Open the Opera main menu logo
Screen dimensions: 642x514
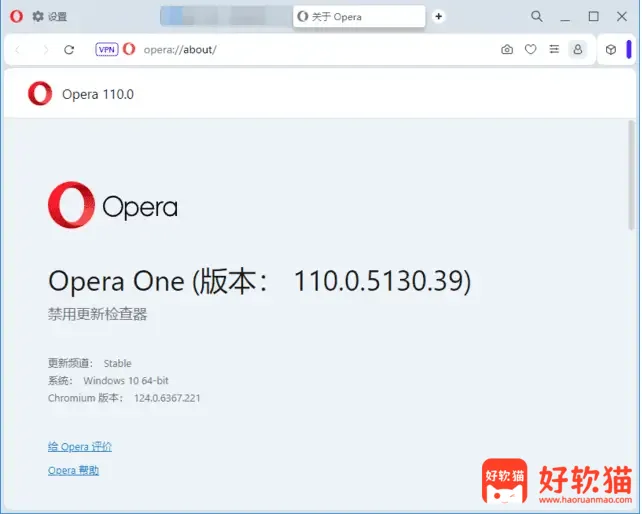coord(16,16)
